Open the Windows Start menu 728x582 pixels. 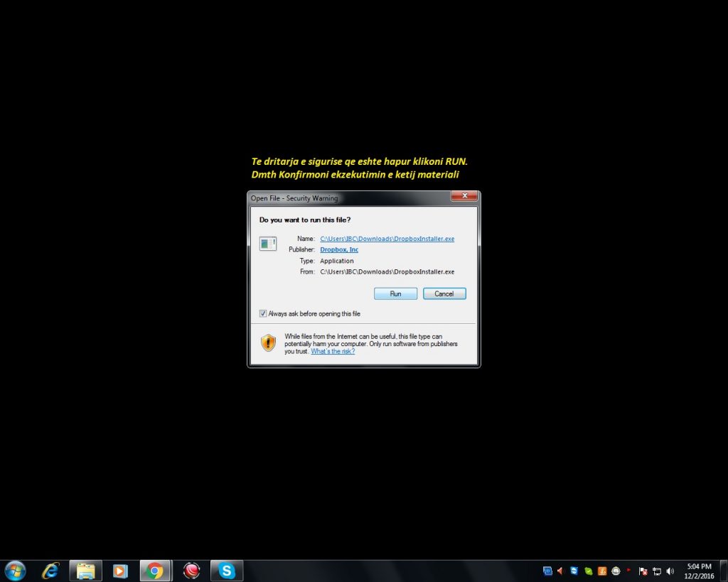click(15, 571)
